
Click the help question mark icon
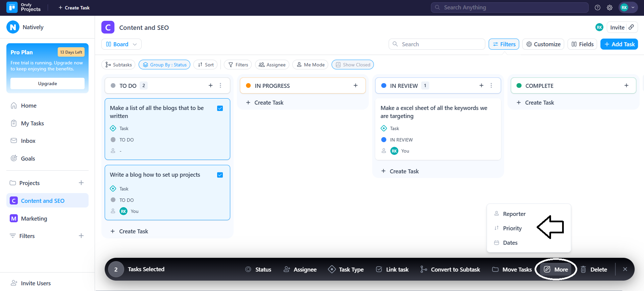(x=597, y=8)
